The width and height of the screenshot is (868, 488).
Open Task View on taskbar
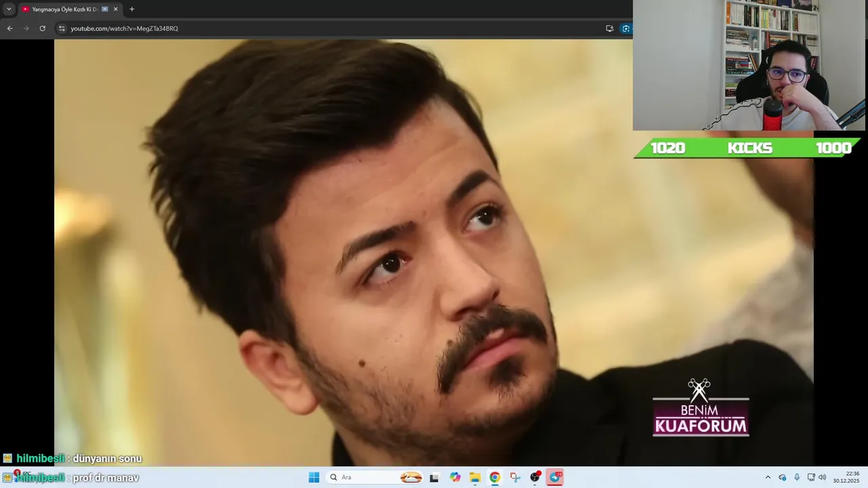coord(434,477)
